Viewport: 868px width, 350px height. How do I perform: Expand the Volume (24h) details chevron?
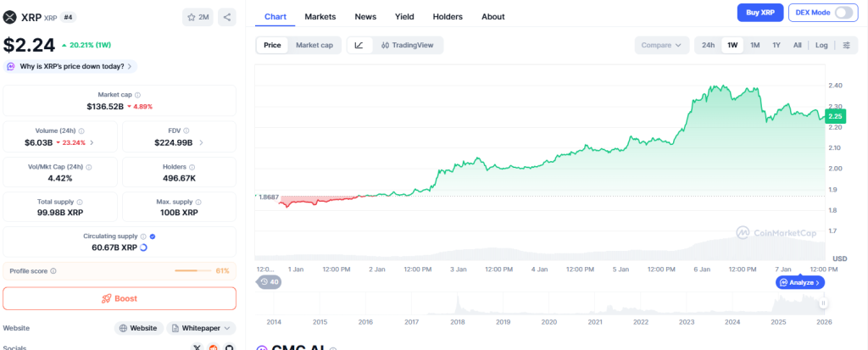92,142
